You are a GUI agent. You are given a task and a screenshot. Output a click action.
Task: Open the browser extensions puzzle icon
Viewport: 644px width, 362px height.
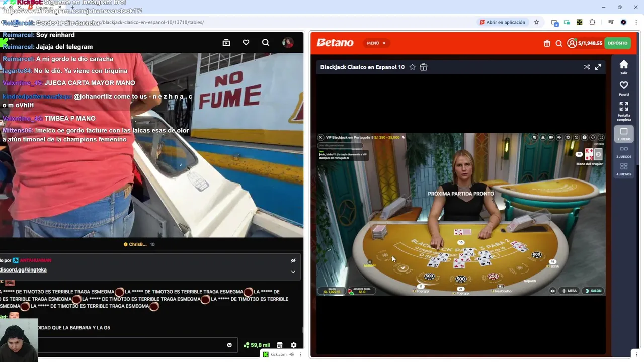(592, 22)
